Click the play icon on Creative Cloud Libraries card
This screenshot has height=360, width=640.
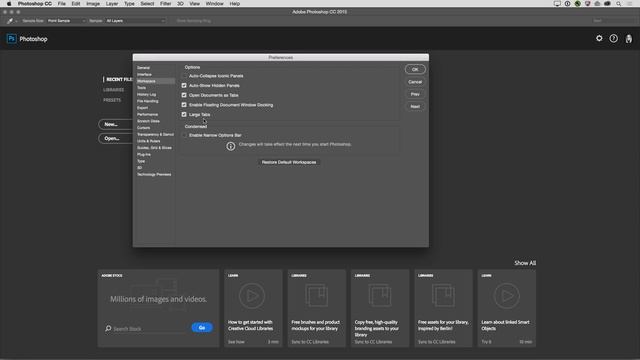252,296
